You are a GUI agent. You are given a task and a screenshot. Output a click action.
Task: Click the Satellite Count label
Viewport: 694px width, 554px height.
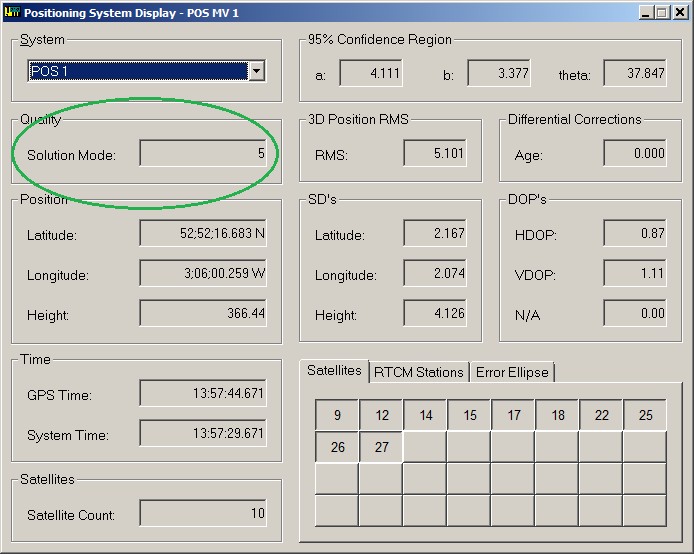[71, 515]
